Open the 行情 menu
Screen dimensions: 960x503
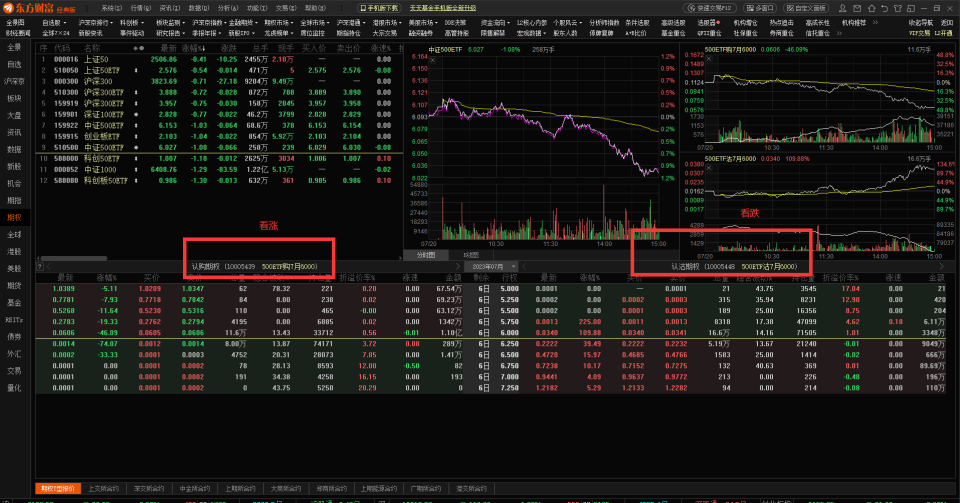pos(141,8)
